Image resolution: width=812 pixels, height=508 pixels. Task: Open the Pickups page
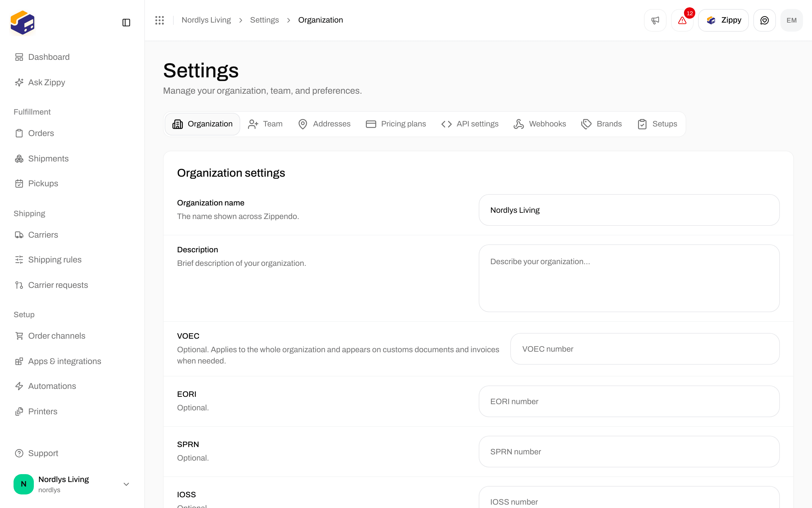tap(72, 183)
